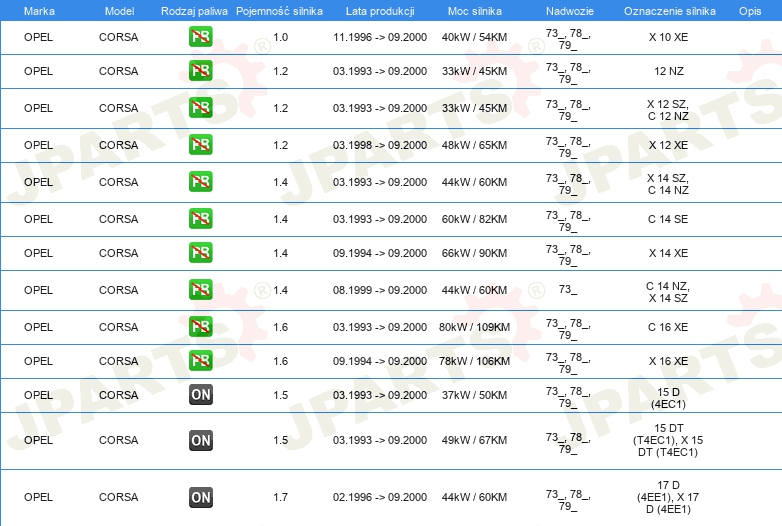Click the C 14 SE engine designation
This screenshot has height=526, width=782.
[x=668, y=219]
